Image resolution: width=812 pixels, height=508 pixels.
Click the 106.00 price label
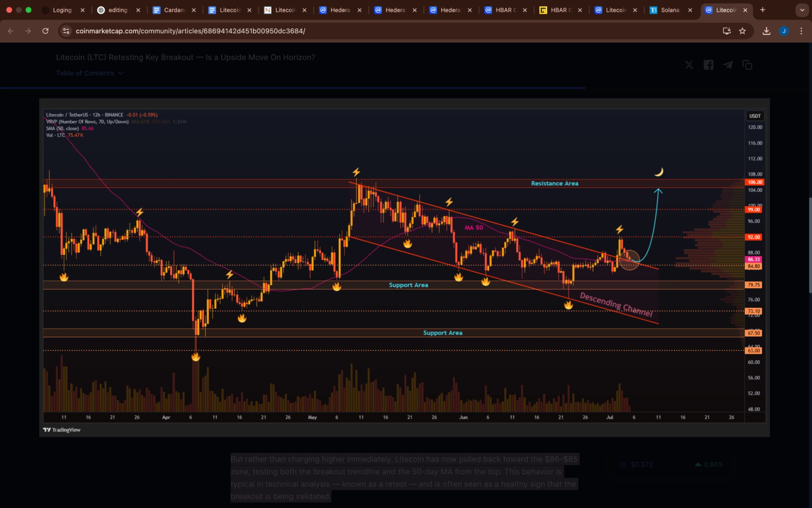(754, 182)
